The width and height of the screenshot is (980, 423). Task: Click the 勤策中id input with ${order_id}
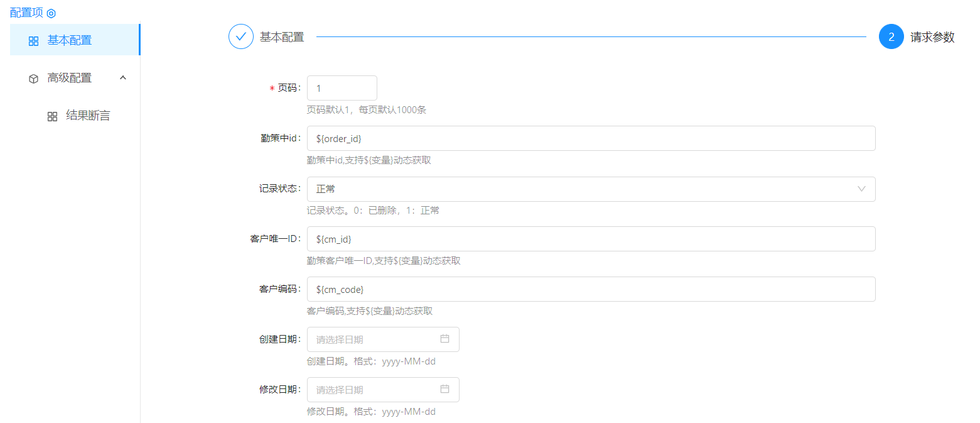point(590,138)
